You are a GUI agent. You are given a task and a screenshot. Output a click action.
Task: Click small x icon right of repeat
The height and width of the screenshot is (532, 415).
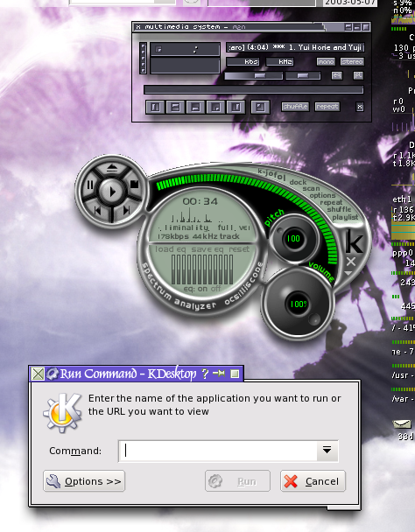point(360,107)
